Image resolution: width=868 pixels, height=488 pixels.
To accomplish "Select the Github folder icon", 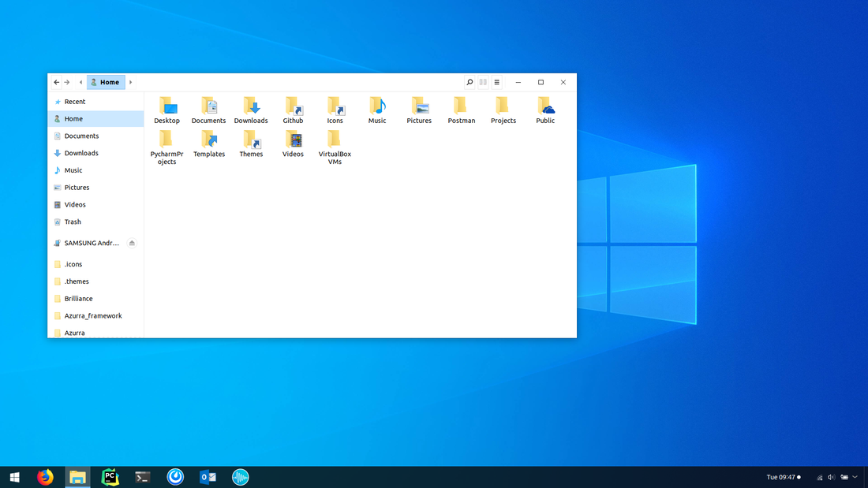I will (x=293, y=106).
